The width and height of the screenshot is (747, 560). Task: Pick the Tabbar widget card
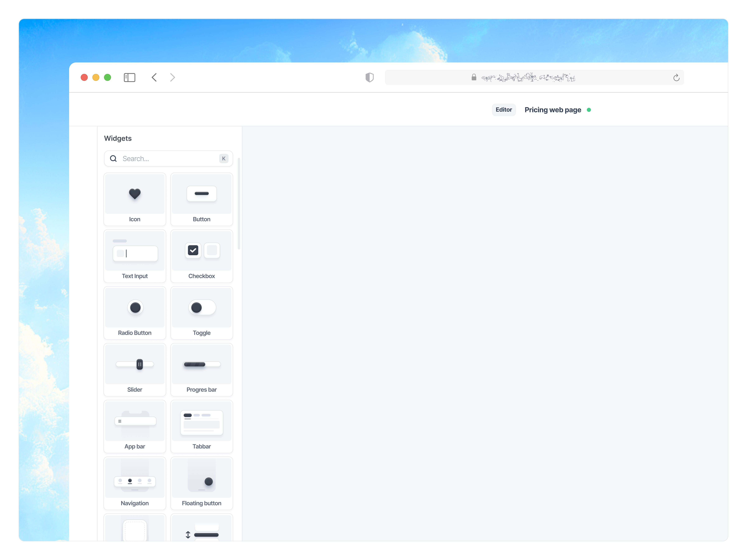click(x=202, y=426)
